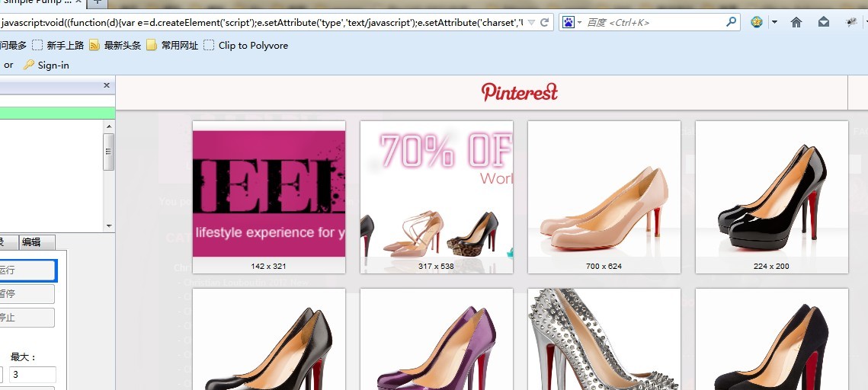Image resolution: width=868 pixels, height=390 pixels.
Task: Select the black platform pump thumbnail 224 x 200
Action: (772, 197)
